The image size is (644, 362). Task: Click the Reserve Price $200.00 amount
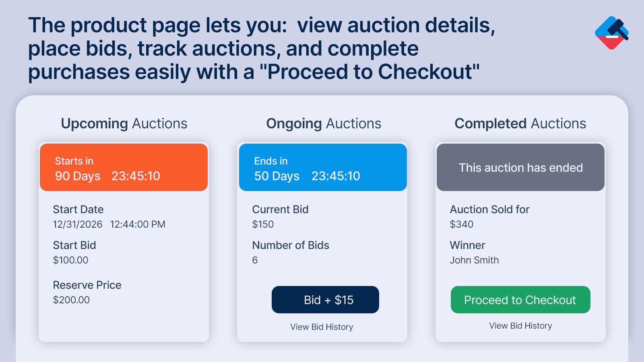coord(71,300)
